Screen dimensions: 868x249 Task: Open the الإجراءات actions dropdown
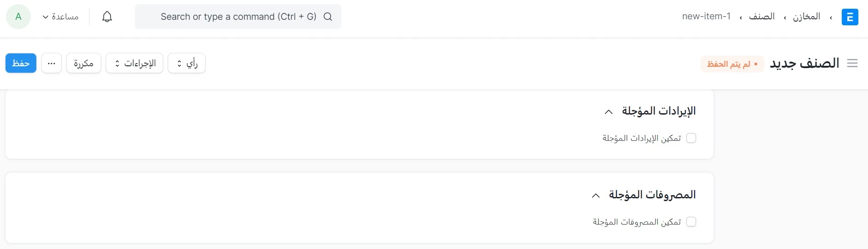[x=134, y=63]
